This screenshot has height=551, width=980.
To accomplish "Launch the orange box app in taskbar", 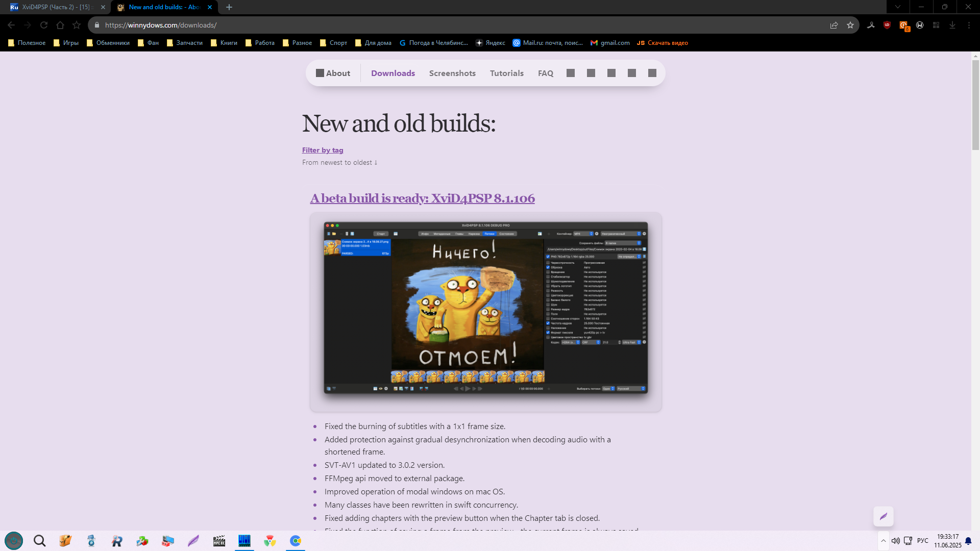I will tap(65, 541).
